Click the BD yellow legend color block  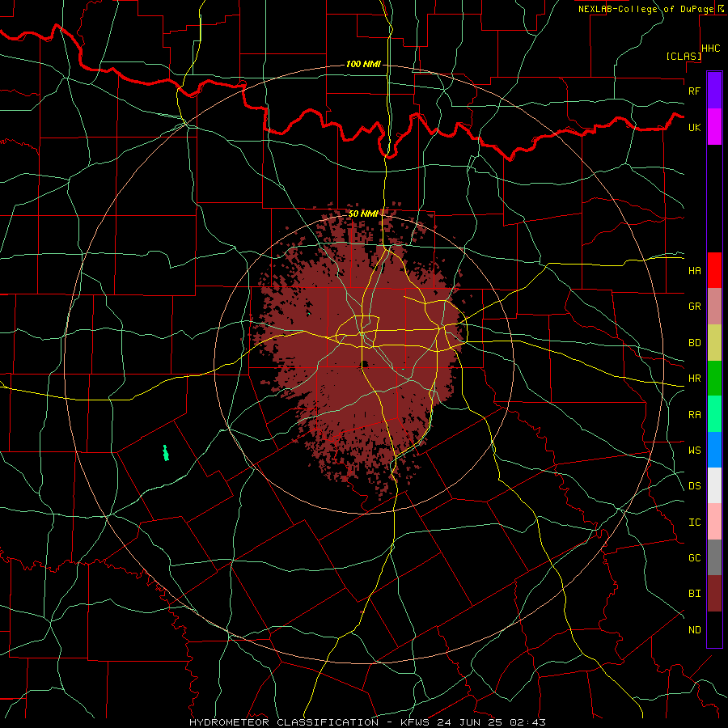coord(714,343)
